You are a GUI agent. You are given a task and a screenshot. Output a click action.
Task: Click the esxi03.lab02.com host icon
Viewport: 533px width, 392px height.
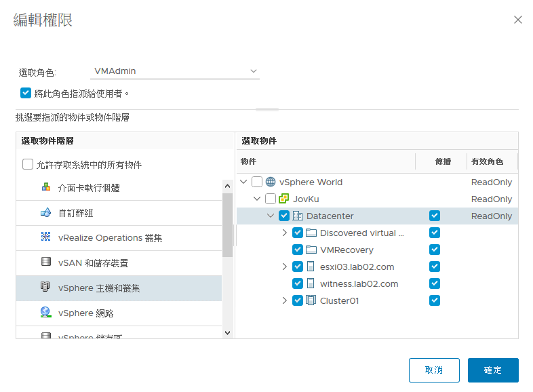coord(311,267)
